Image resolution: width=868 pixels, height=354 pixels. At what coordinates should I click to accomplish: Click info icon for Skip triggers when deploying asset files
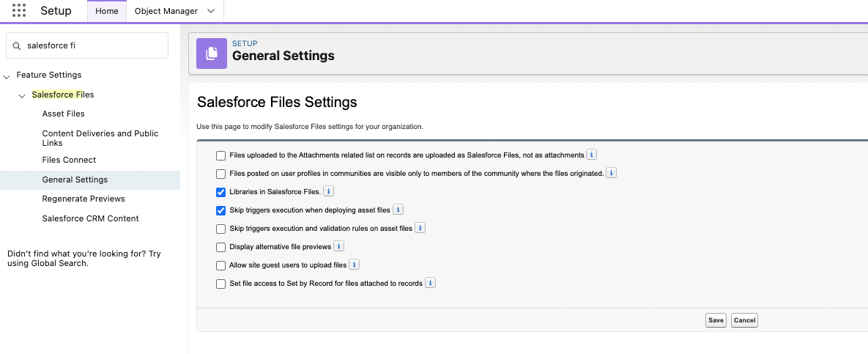398,210
